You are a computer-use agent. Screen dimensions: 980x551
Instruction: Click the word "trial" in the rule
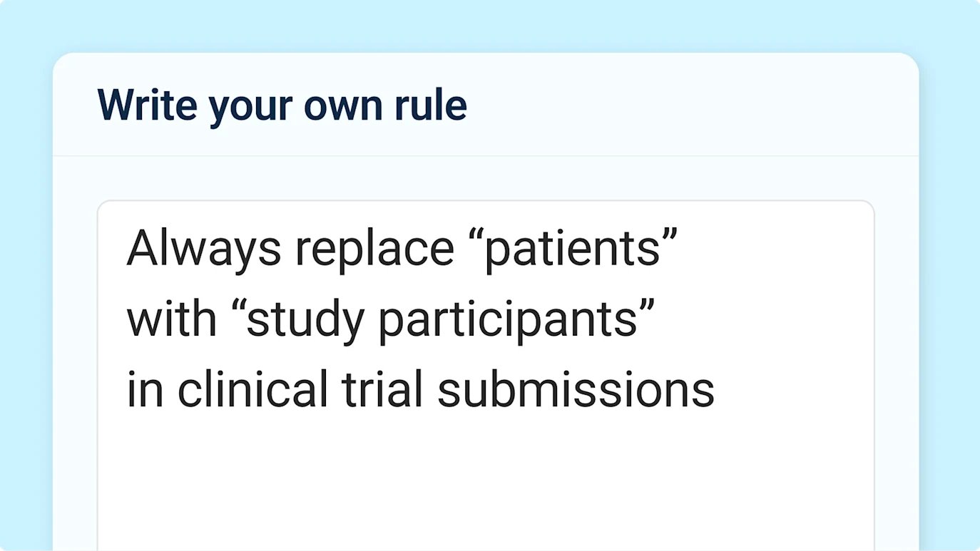tap(382, 389)
